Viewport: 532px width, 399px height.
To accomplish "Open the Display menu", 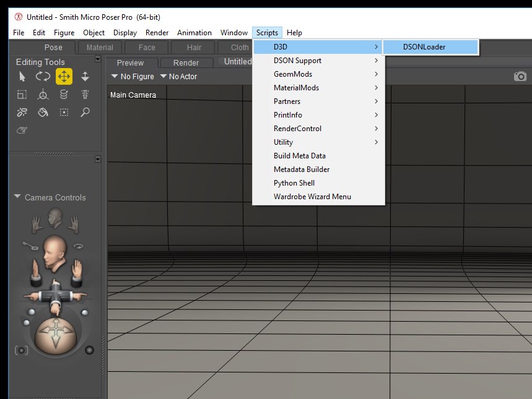I will pyautogui.click(x=125, y=33).
